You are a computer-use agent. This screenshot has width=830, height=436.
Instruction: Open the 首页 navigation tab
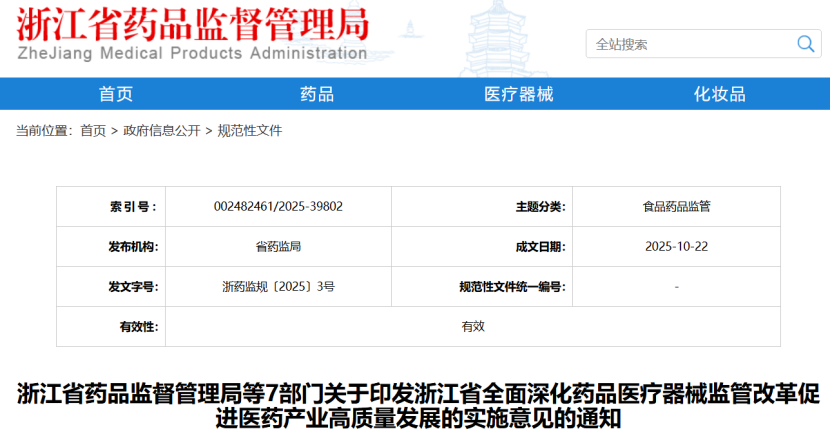[115, 94]
